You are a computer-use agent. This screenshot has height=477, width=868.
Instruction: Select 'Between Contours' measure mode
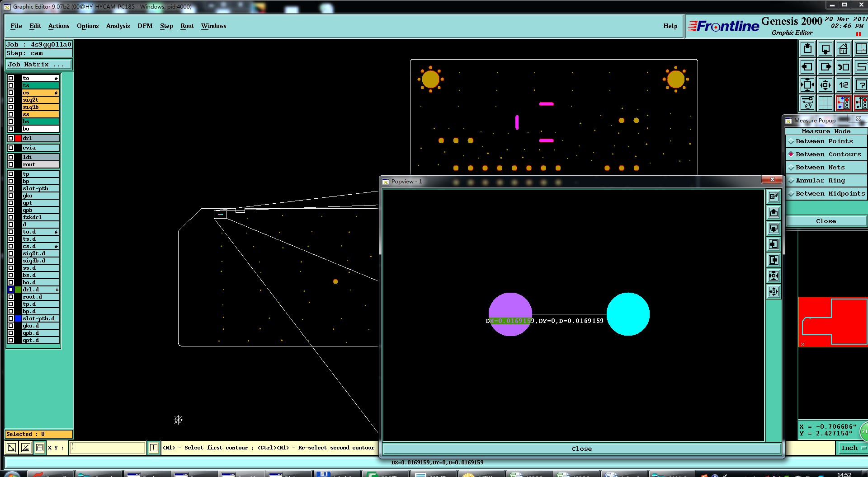pos(826,154)
